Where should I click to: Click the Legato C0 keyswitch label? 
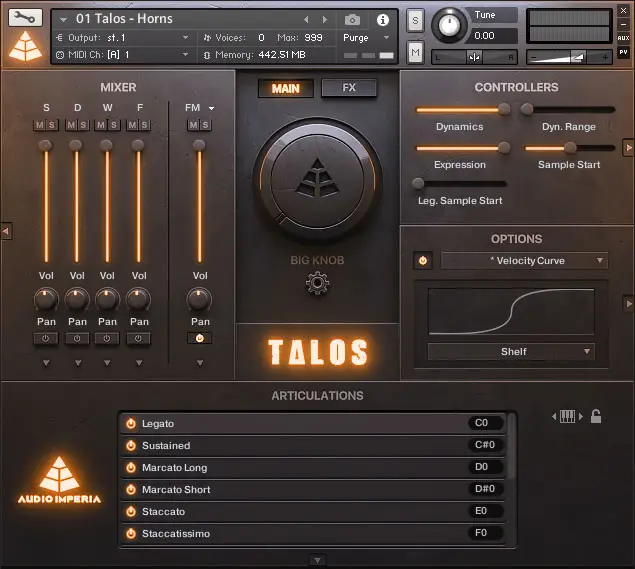click(x=485, y=423)
